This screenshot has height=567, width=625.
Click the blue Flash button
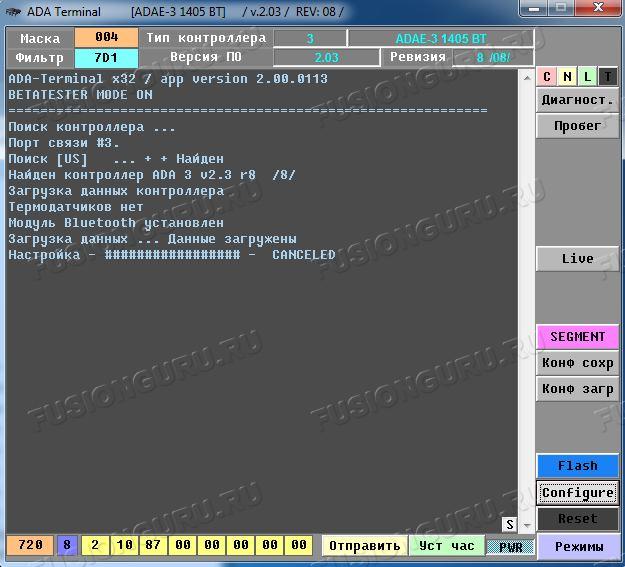pyautogui.click(x=578, y=466)
